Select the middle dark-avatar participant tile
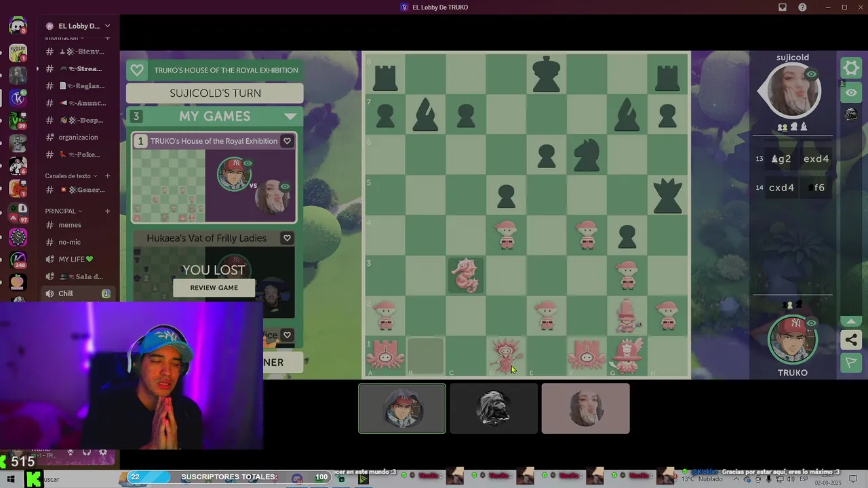 point(494,408)
